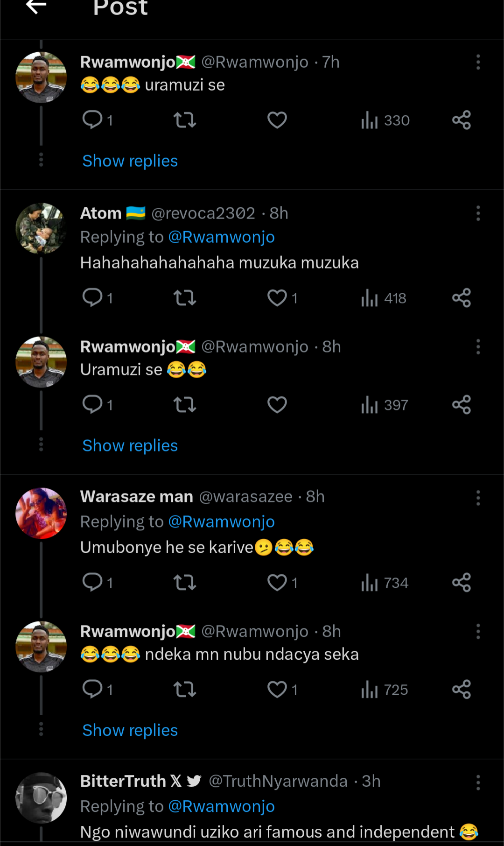The height and width of the screenshot is (846, 504).
Task: Share Atom's 'muzuka muzuka' reply
Action: pyautogui.click(x=461, y=298)
